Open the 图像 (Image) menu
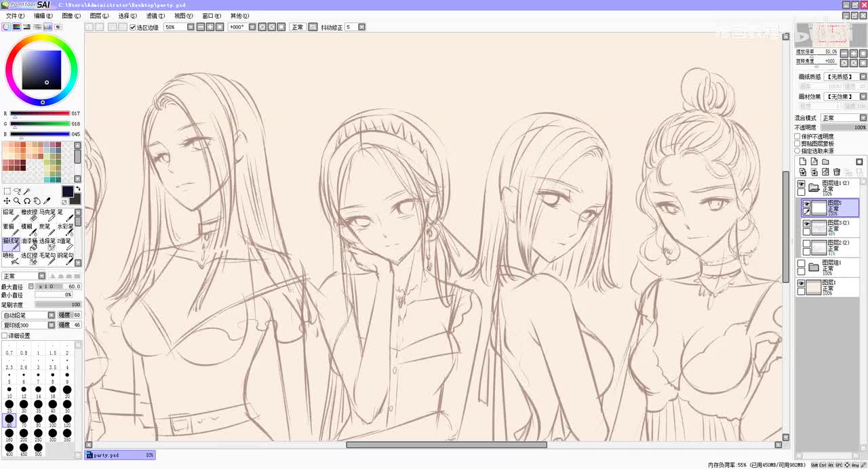This screenshot has width=868, height=469. tap(71, 16)
